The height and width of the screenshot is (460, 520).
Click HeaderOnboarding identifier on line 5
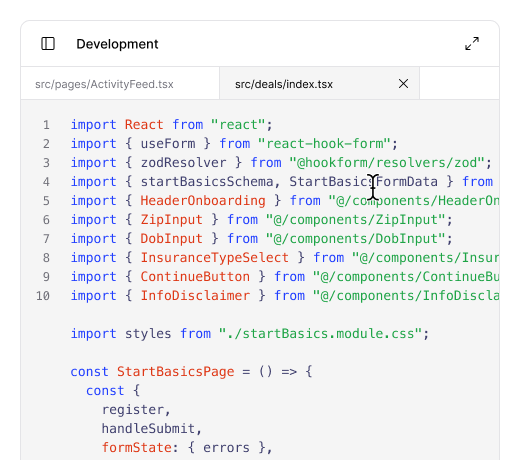pyautogui.click(x=203, y=201)
